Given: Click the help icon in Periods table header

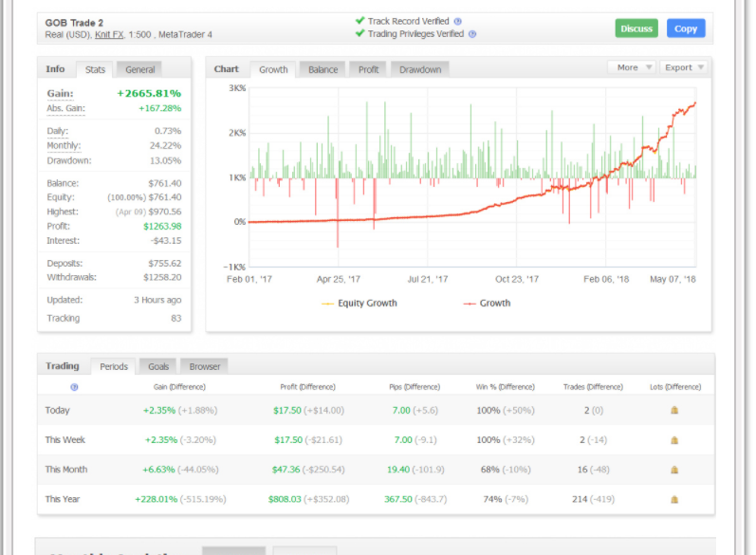Looking at the screenshot, I should point(74,387).
